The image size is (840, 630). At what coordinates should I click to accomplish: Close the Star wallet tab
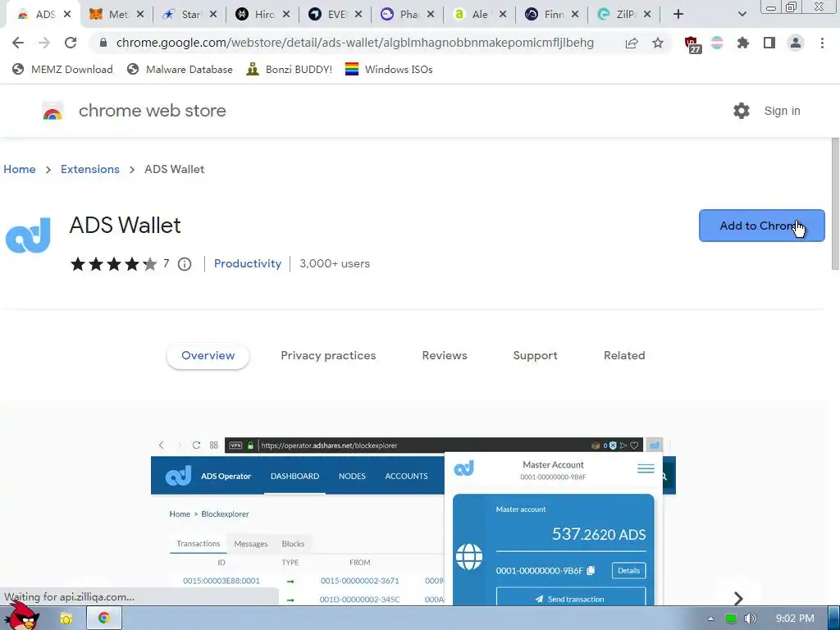pyautogui.click(x=213, y=15)
